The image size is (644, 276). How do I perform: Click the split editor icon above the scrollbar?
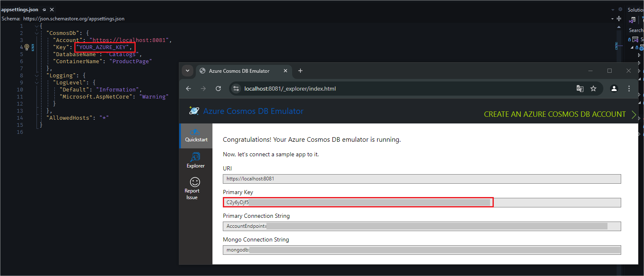point(619,19)
